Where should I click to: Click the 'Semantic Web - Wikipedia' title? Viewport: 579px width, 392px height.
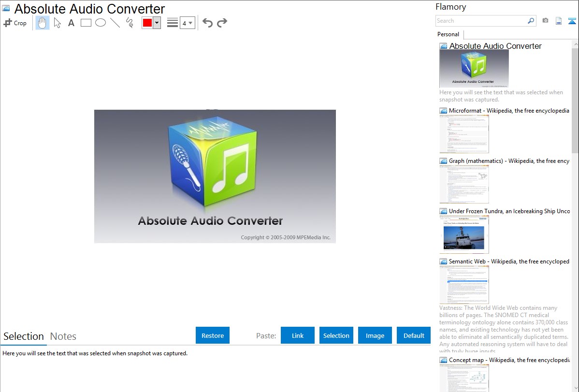tap(509, 261)
